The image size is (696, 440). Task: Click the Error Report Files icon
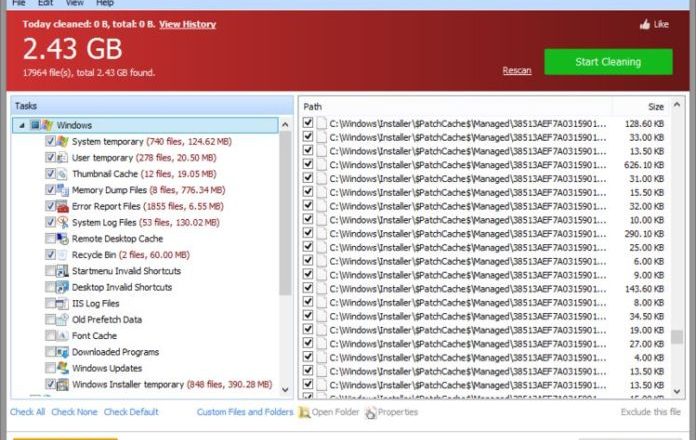pos(63,206)
